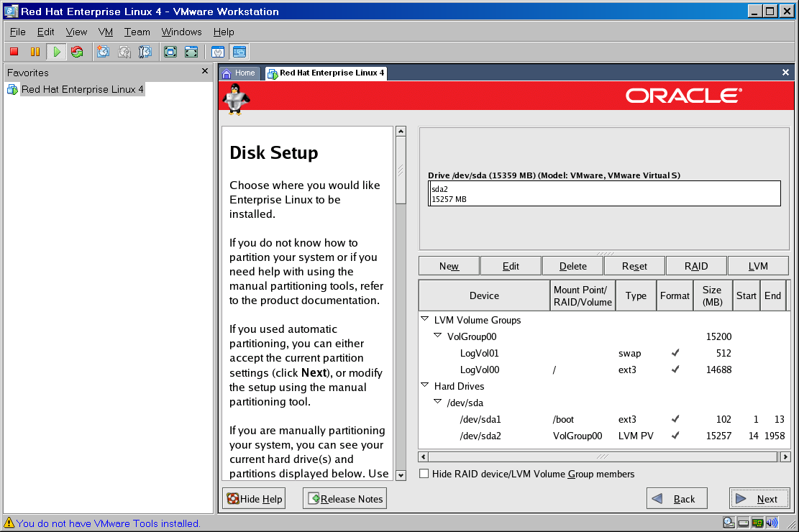Select the LogVol00 ext3 row

point(604,370)
